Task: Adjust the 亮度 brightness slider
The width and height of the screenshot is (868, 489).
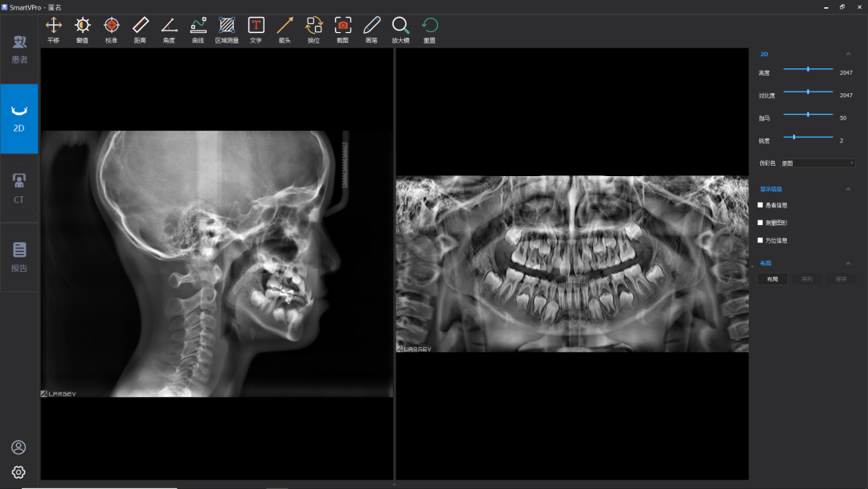Action: 809,69
